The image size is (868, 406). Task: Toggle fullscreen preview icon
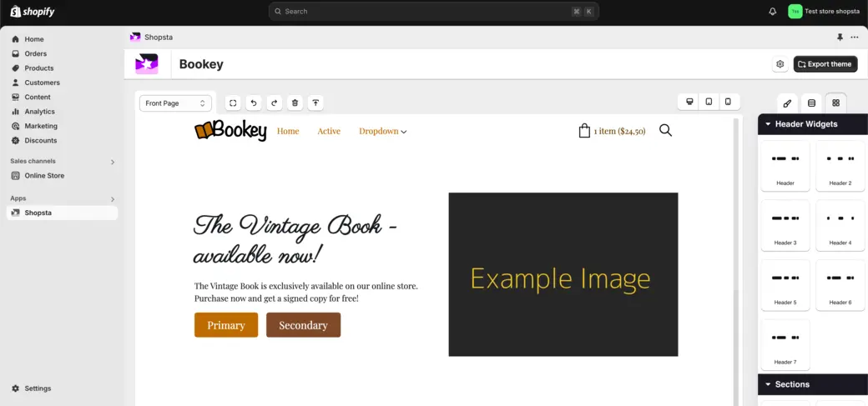[233, 103]
